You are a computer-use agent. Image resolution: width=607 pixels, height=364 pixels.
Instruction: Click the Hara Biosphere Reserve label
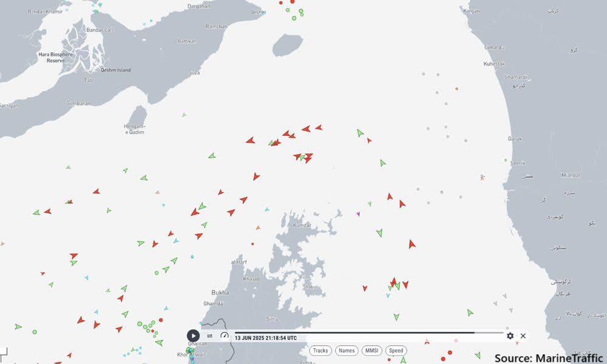tap(55, 57)
